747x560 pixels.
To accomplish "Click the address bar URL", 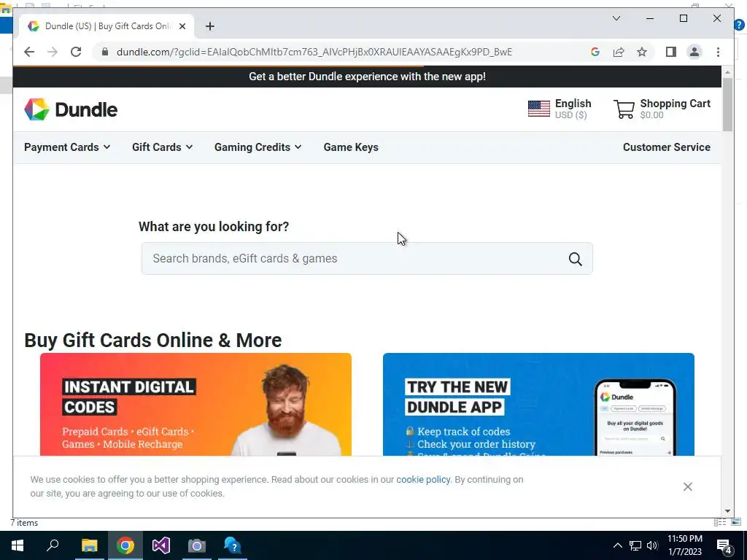I will point(314,52).
